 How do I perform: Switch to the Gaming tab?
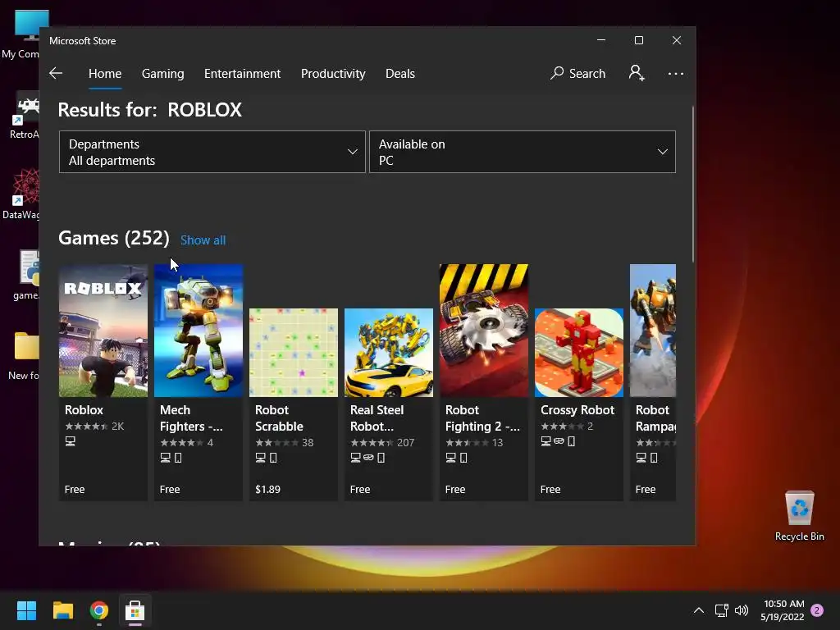pyautogui.click(x=163, y=73)
